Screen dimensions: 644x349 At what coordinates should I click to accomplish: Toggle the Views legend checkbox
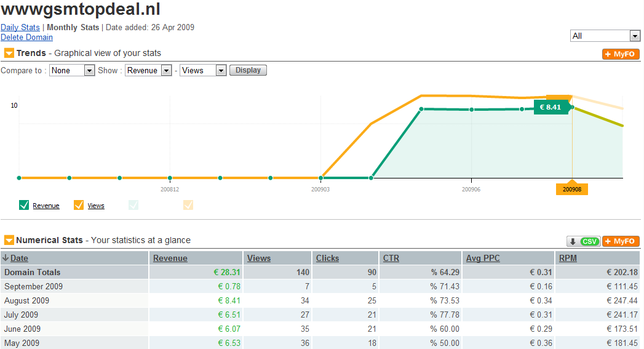tap(79, 205)
